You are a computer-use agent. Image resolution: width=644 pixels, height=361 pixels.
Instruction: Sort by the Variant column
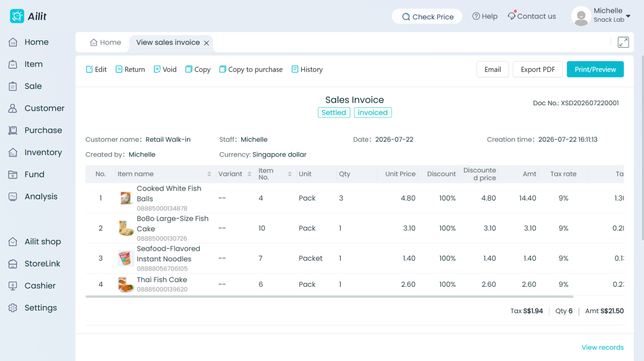249,174
